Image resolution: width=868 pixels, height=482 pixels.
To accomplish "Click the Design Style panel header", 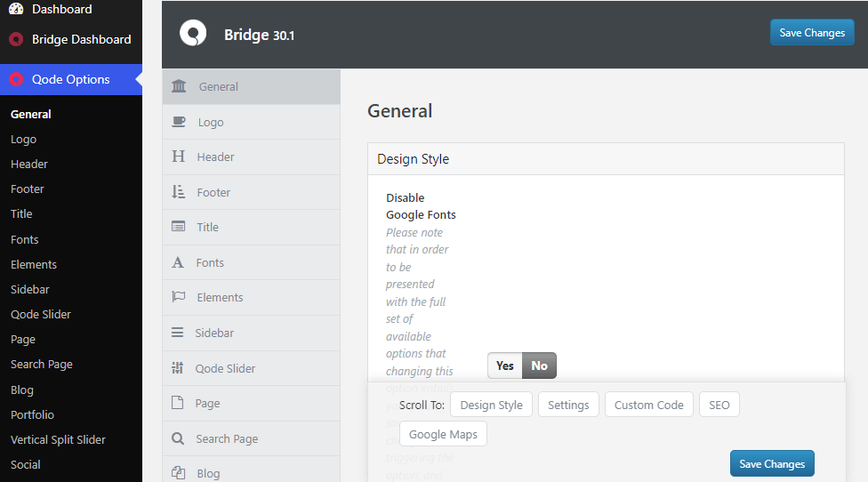I will pyautogui.click(x=607, y=159).
